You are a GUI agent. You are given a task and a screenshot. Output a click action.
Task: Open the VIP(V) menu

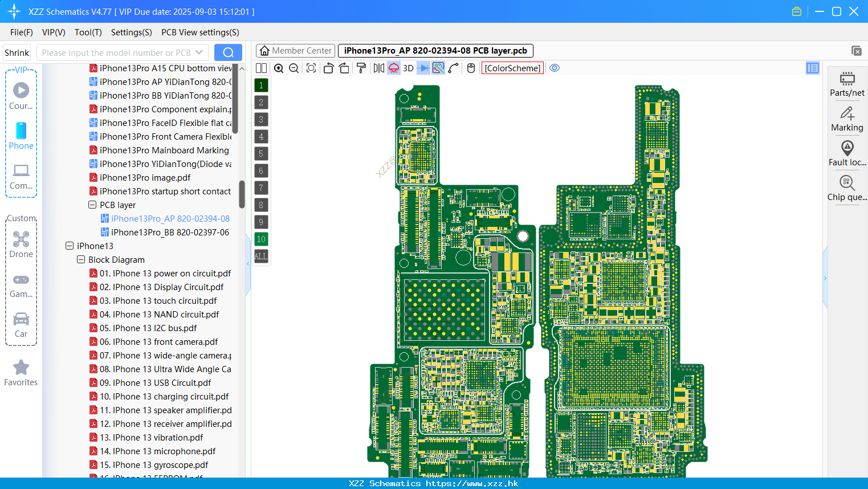point(54,32)
